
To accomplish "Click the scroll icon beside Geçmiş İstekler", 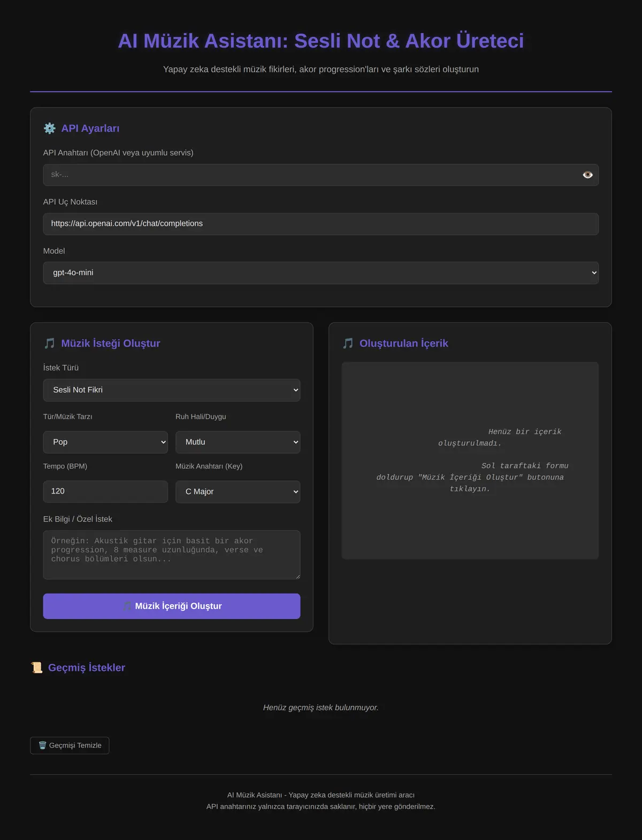I will [37, 667].
